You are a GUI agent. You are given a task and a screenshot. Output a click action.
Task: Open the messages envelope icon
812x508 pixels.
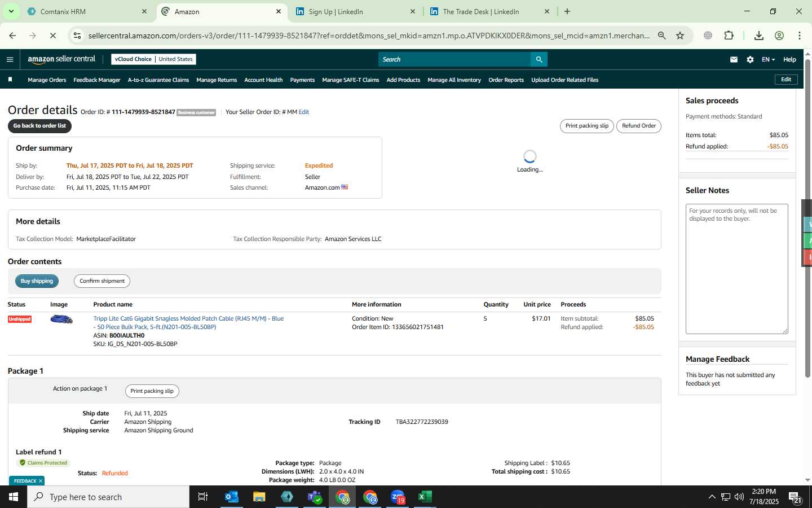[734, 59]
